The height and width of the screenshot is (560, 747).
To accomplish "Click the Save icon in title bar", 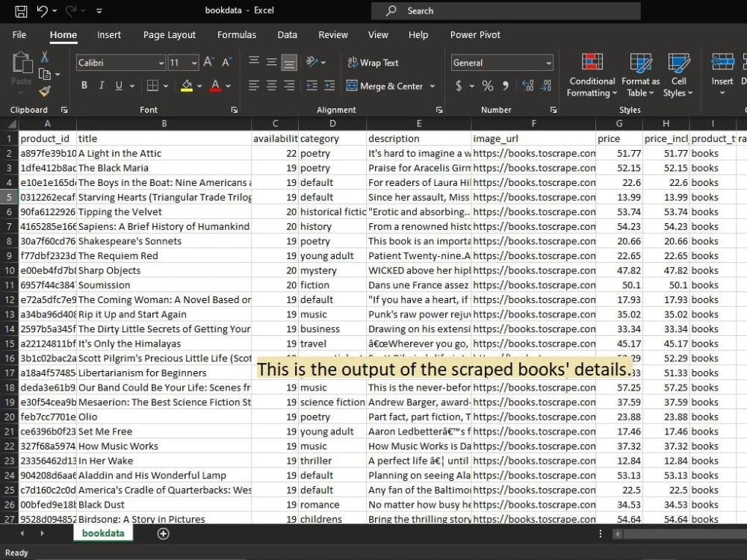I will click(x=20, y=10).
